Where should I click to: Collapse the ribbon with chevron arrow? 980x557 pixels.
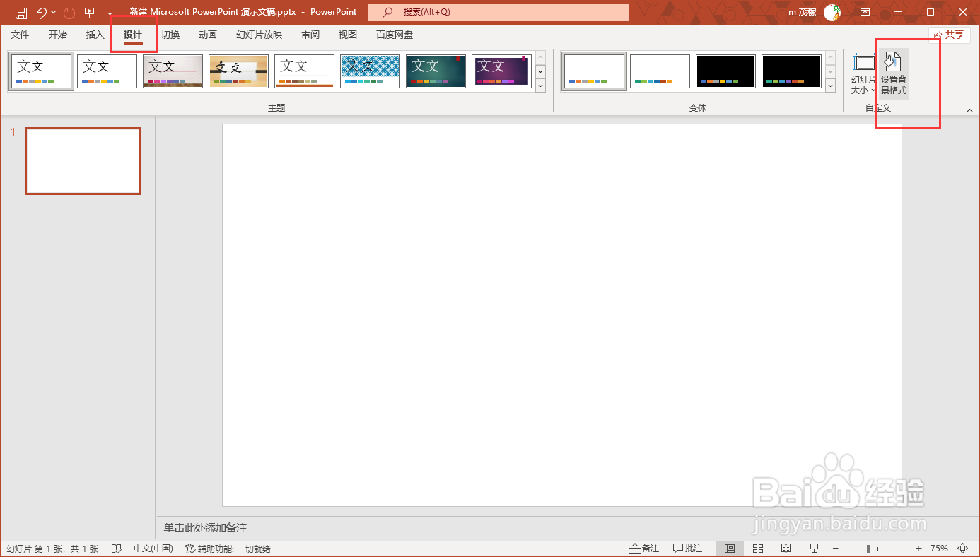tap(969, 110)
